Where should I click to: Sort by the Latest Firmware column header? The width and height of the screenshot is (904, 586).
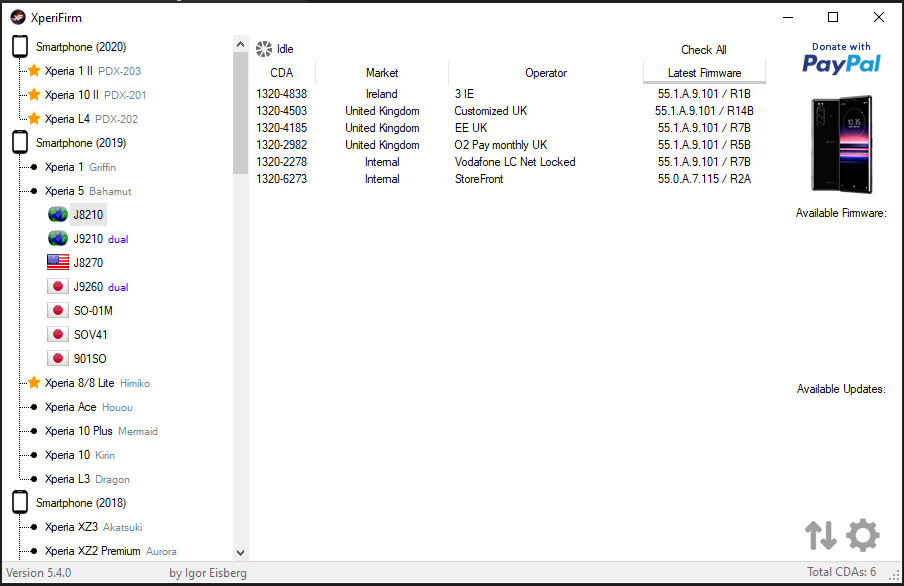coord(704,73)
